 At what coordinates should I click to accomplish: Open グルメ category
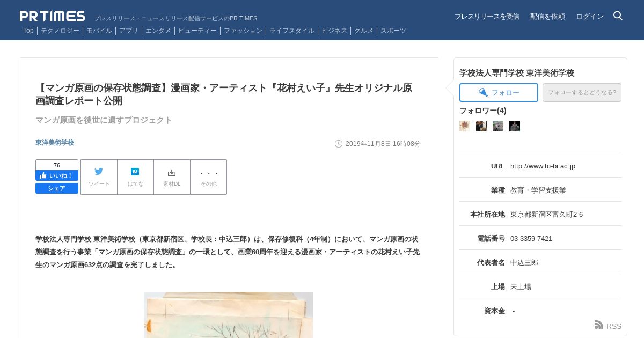coord(364,31)
